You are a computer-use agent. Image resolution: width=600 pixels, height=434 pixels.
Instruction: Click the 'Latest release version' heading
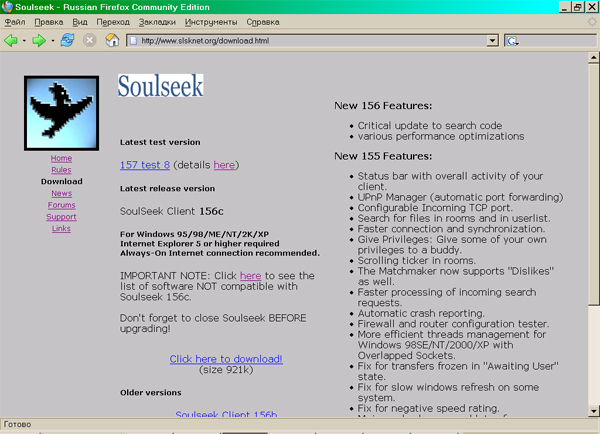point(167,188)
